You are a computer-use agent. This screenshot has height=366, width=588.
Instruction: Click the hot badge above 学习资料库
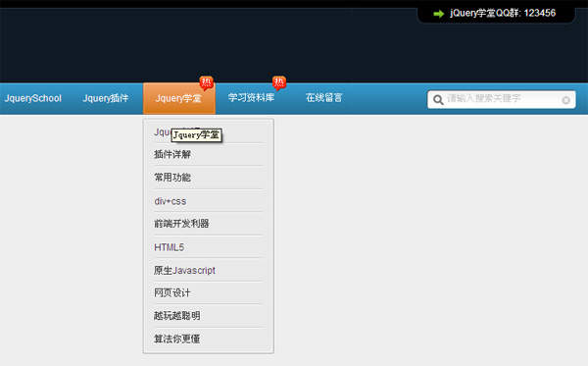pos(279,83)
